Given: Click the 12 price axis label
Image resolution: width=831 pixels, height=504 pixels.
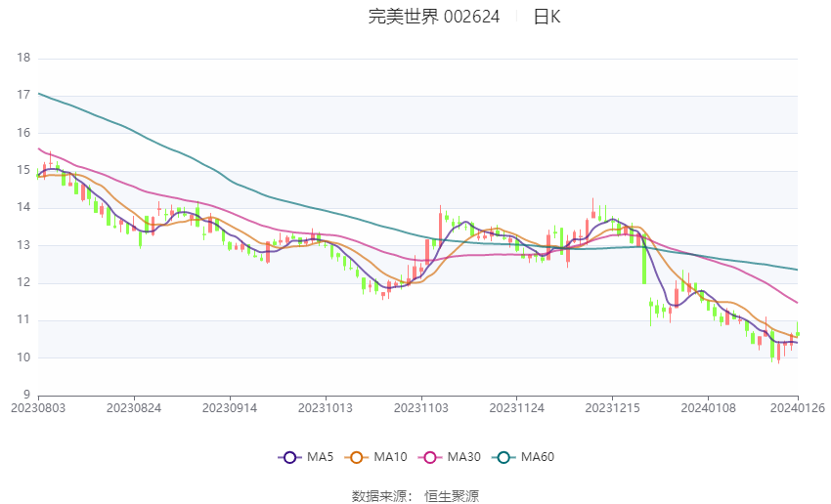Looking at the screenshot, I should 23,282.
